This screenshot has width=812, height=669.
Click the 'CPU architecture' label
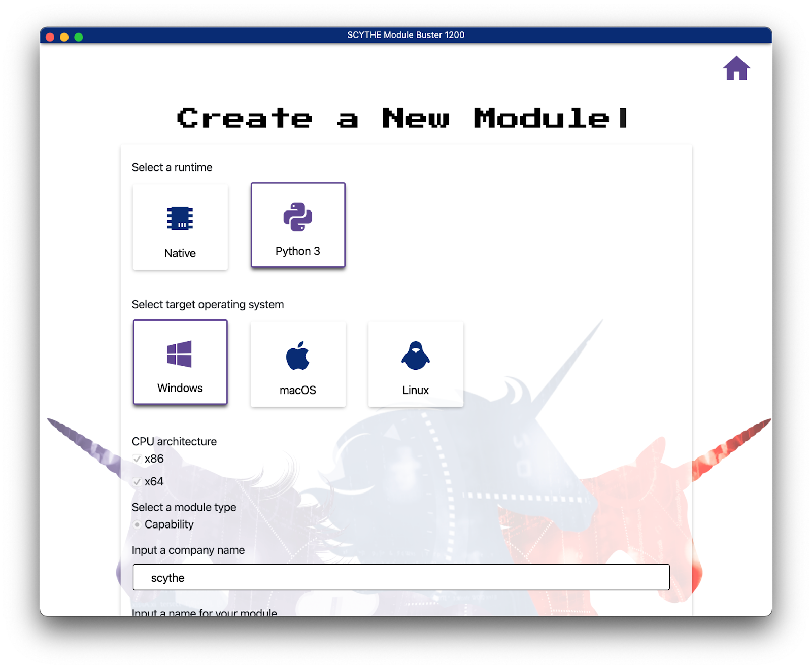pyautogui.click(x=174, y=441)
